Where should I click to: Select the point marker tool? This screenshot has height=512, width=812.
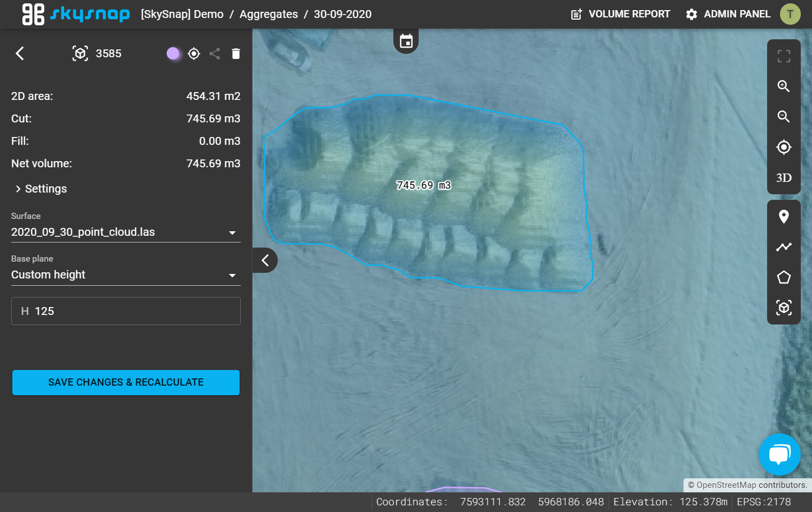784,217
